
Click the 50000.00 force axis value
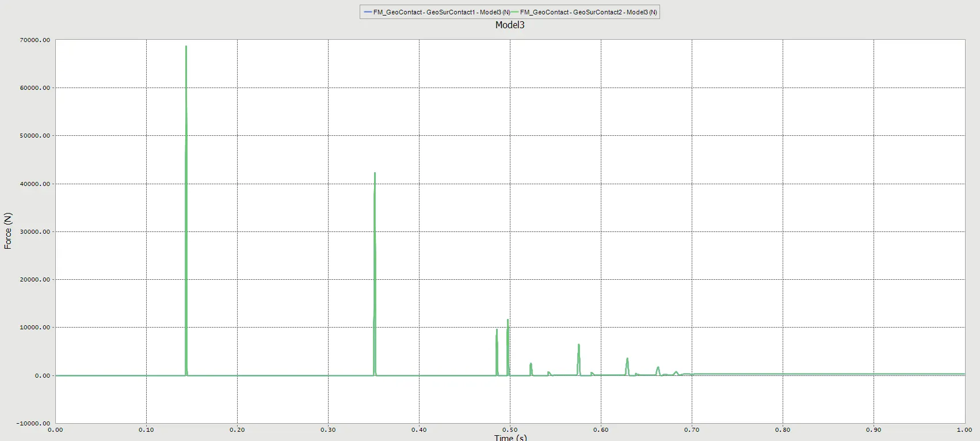(35, 136)
